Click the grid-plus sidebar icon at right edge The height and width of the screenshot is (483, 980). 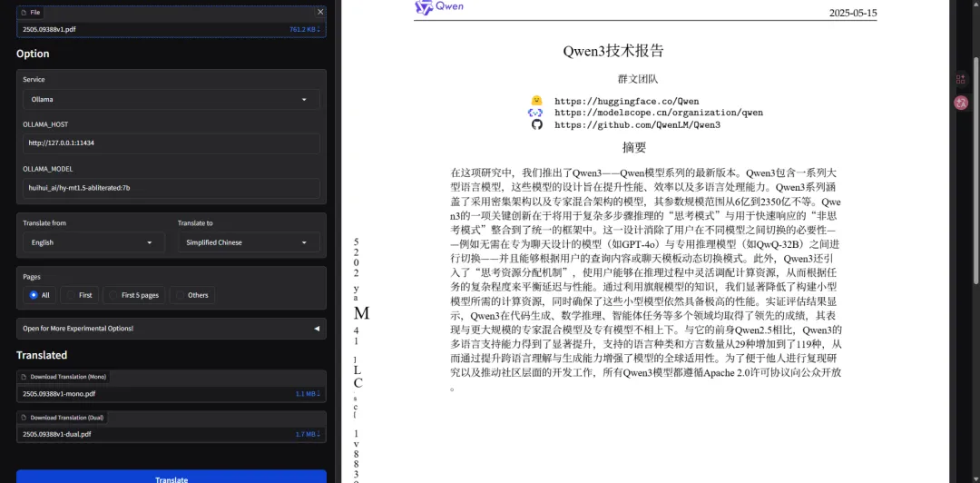961,80
